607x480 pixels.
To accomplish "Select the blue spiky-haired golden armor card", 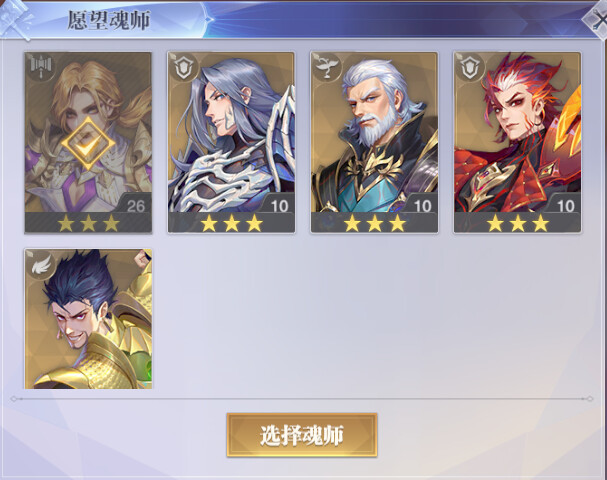I will (x=88, y=319).
